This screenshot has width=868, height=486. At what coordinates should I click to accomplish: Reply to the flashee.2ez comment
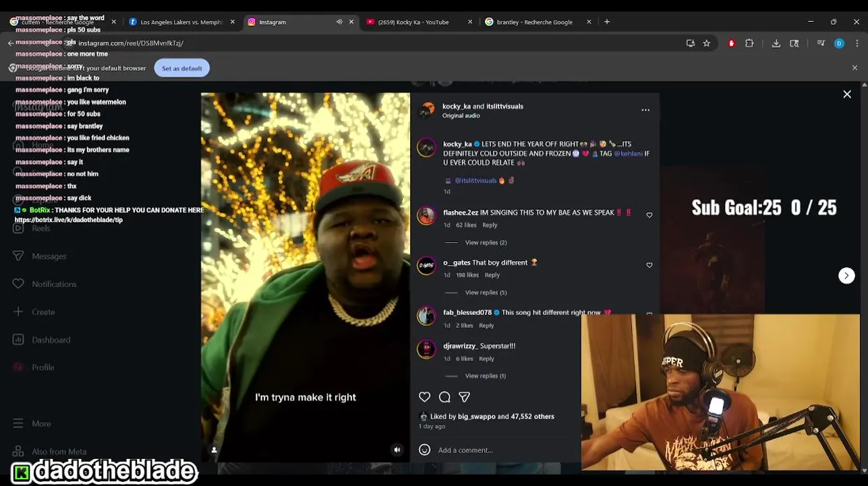click(490, 225)
